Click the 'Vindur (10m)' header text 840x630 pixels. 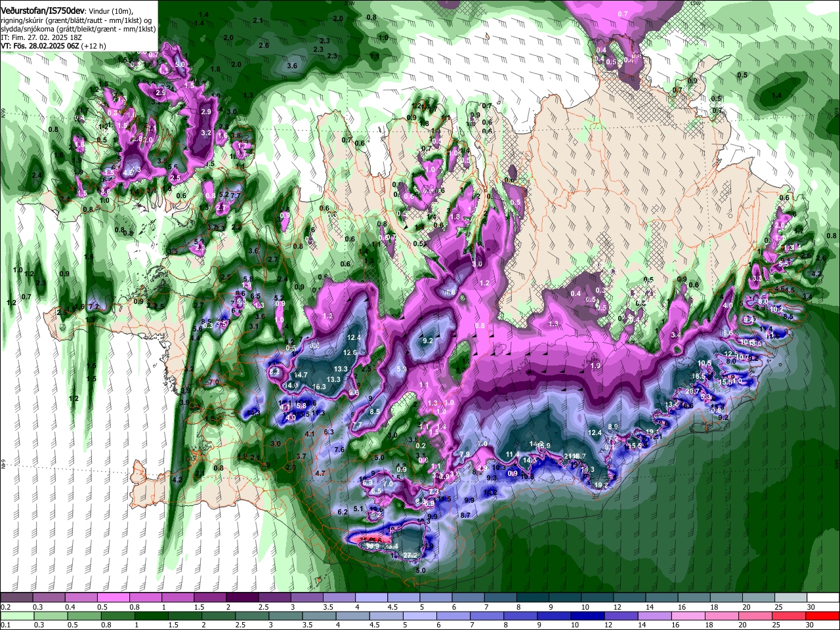point(110,10)
